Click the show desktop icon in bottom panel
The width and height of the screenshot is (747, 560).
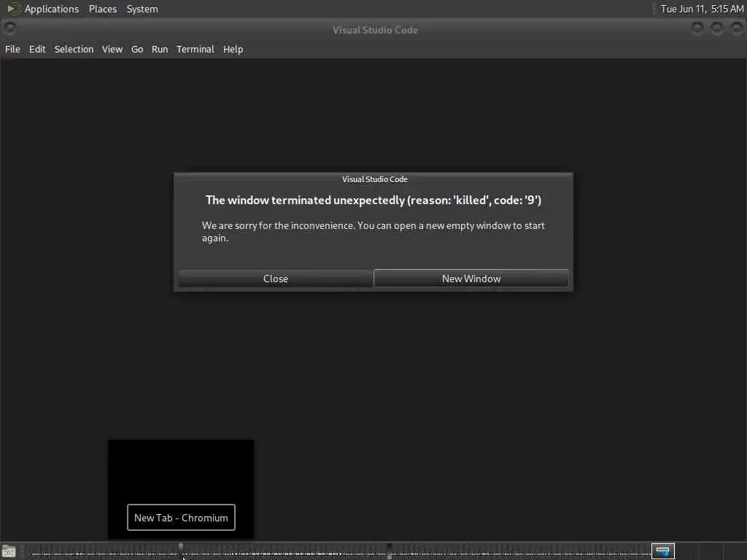(x=9, y=551)
